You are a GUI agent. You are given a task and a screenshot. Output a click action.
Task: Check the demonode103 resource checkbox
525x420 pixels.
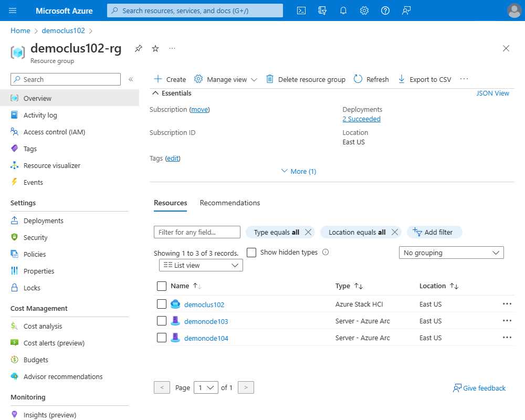click(x=162, y=321)
